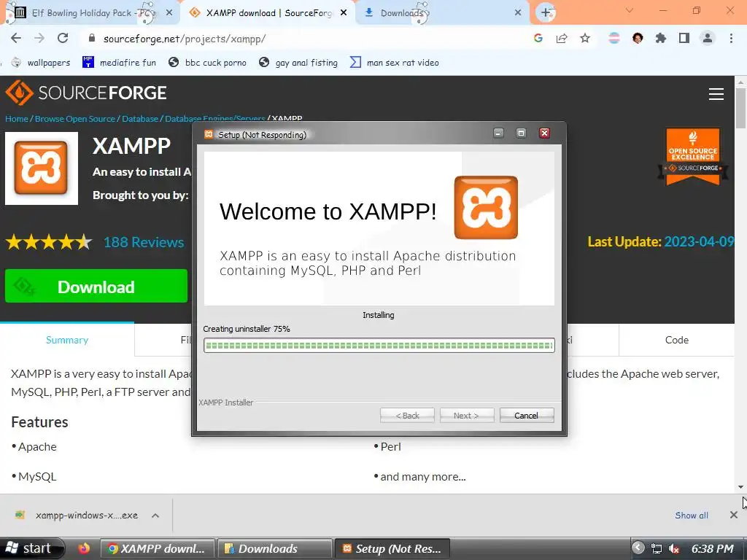Click the browser forward arrow
Screen dimensions: 747x560
(39, 38)
